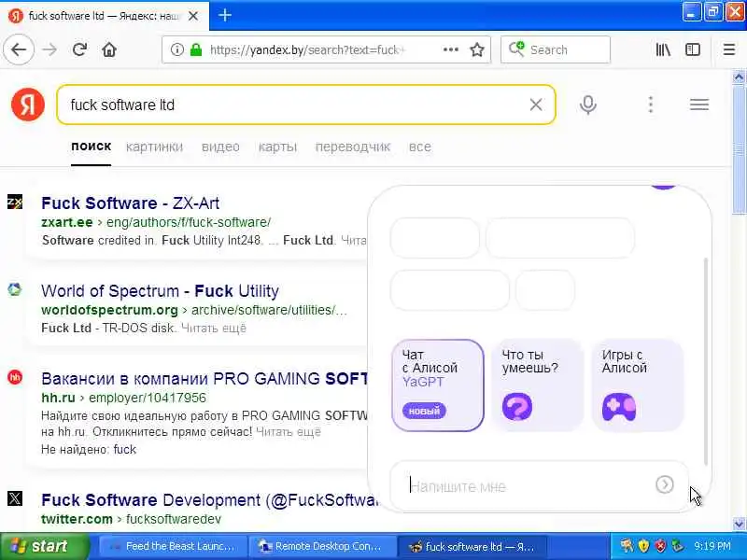Click the purple question mark icon
The height and width of the screenshot is (560, 747).
pos(517,407)
